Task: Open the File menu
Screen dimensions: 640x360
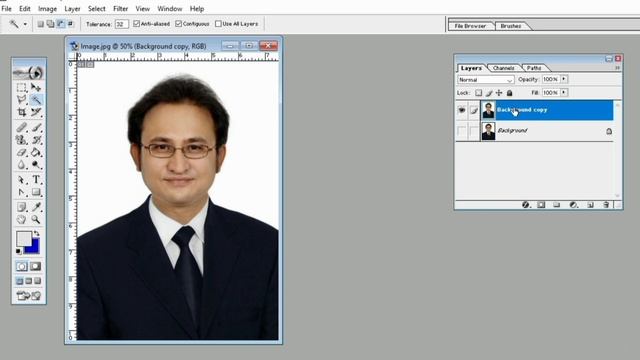Action: click(x=6, y=9)
